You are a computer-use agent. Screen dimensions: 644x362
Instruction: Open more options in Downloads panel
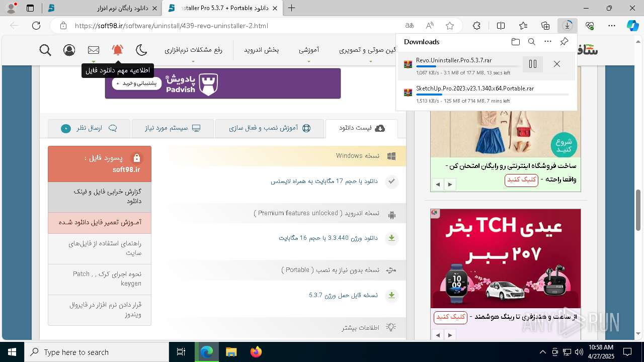tap(548, 42)
